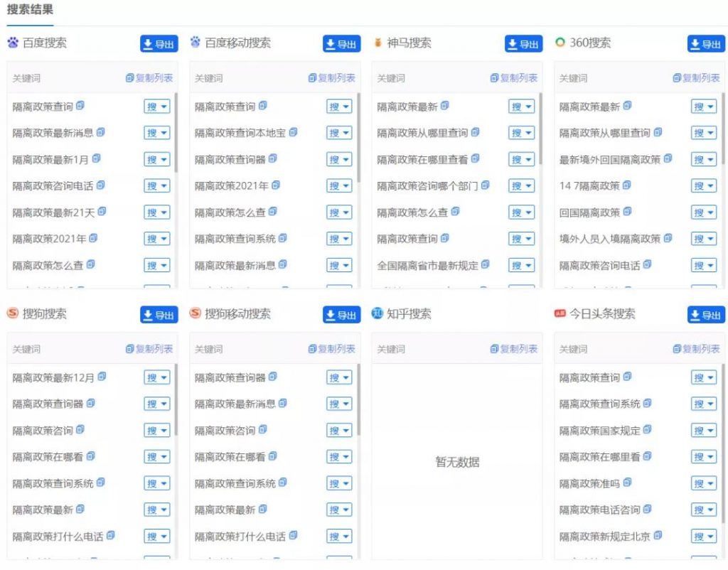Click the 360搜索 engine logo icon

(x=559, y=43)
